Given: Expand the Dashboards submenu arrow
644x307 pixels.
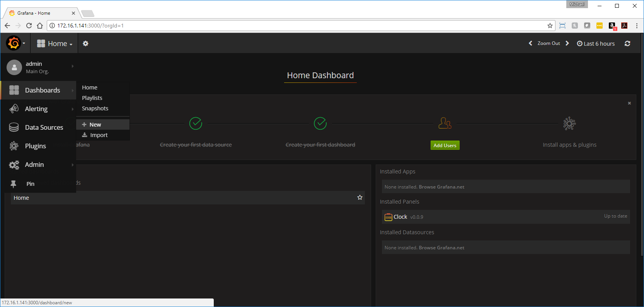Looking at the screenshot, I should pyautogui.click(x=73, y=90).
